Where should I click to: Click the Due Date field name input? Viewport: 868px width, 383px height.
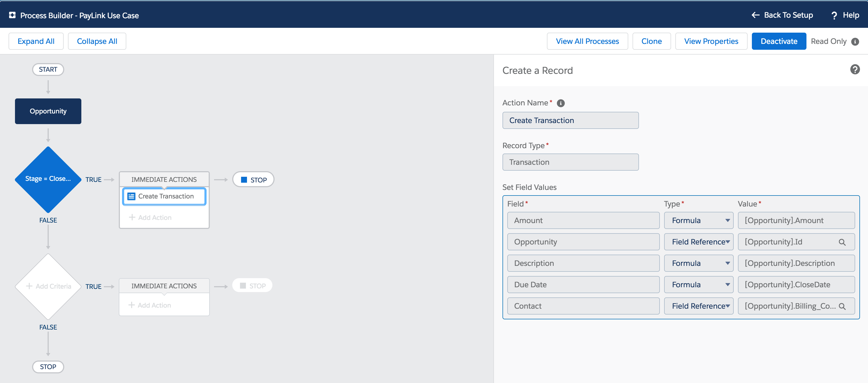coord(583,285)
